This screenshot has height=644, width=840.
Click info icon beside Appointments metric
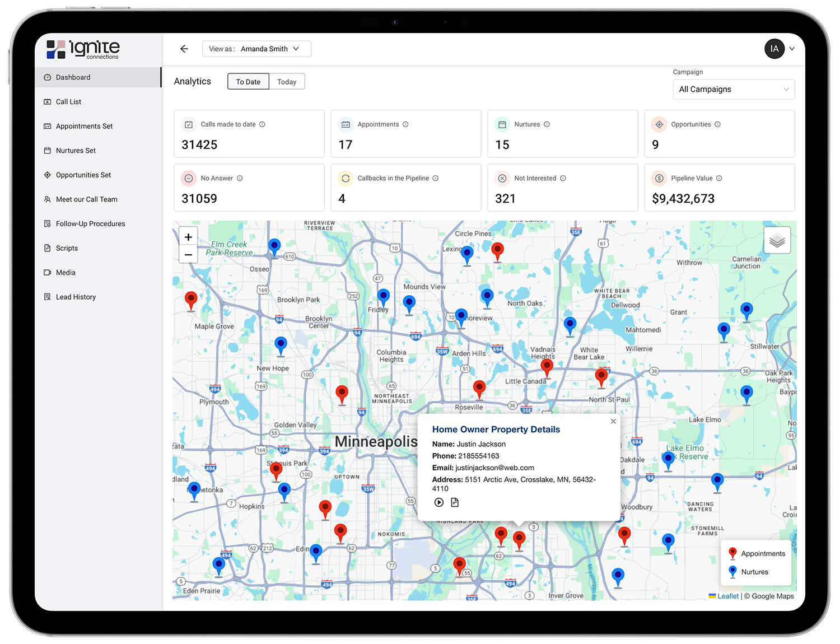[405, 124]
